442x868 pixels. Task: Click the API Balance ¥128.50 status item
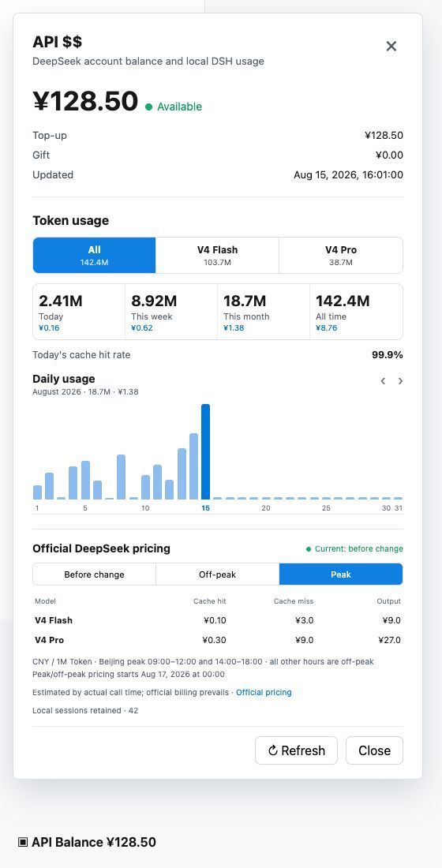pyautogui.click(x=87, y=843)
